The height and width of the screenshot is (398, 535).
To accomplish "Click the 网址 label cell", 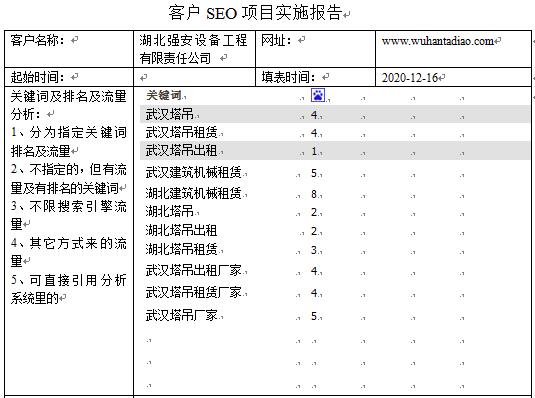I will [316, 49].
